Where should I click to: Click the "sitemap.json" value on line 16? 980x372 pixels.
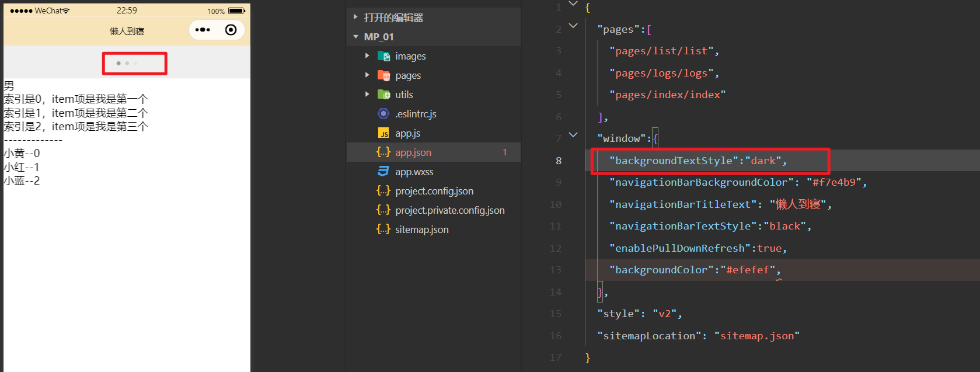click(x=757, y=336)
